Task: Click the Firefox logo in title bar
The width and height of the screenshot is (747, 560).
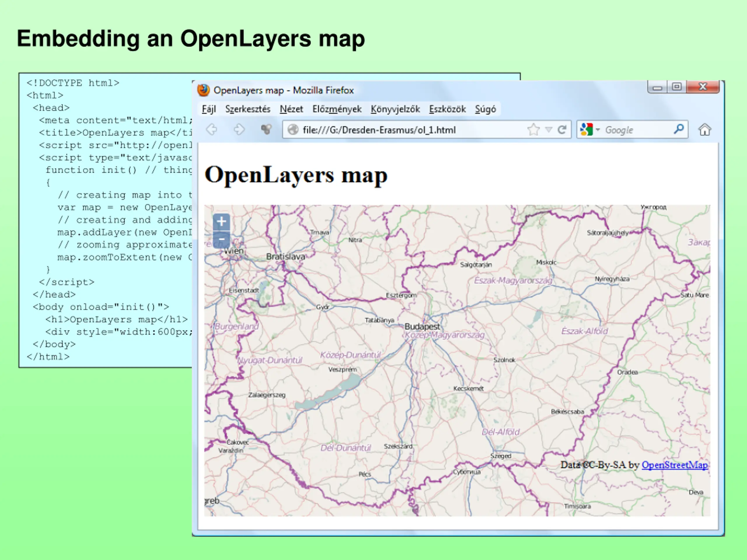Action: 203,90
